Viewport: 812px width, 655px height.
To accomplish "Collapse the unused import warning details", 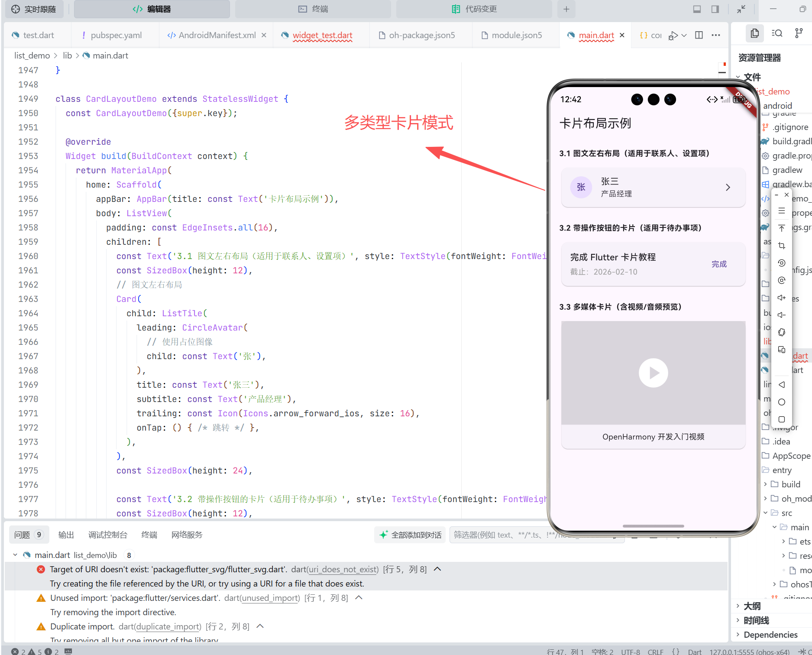I will [x=359, y=598].
